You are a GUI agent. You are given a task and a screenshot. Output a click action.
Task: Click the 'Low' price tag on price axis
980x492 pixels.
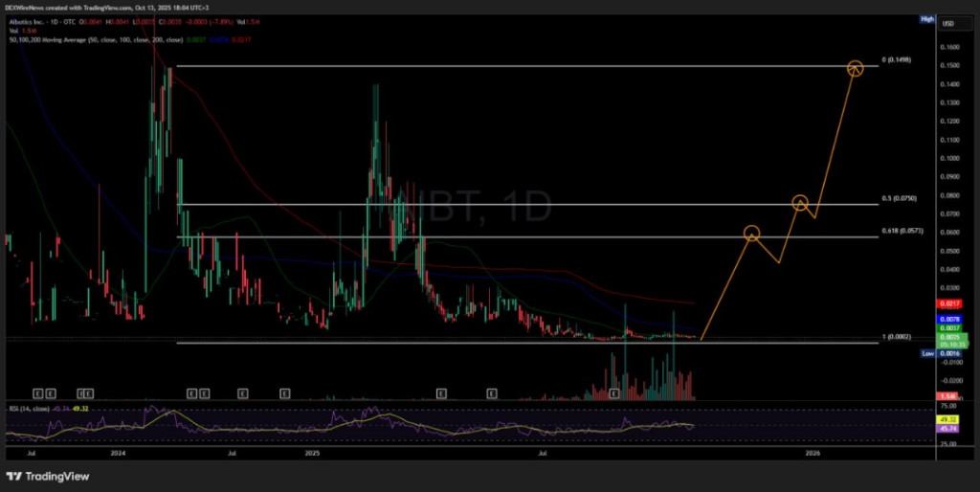(926, 353)
